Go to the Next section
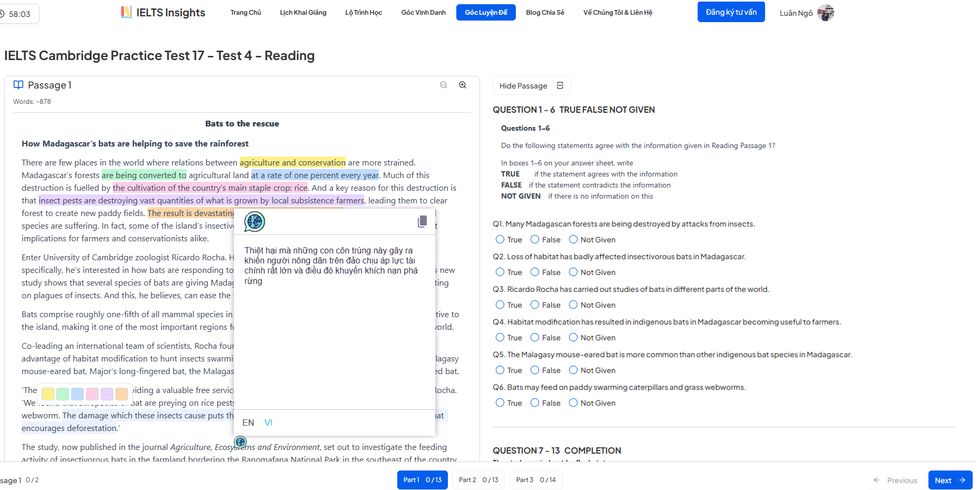Screen dimensions: 980x490 tap(949, 480)
